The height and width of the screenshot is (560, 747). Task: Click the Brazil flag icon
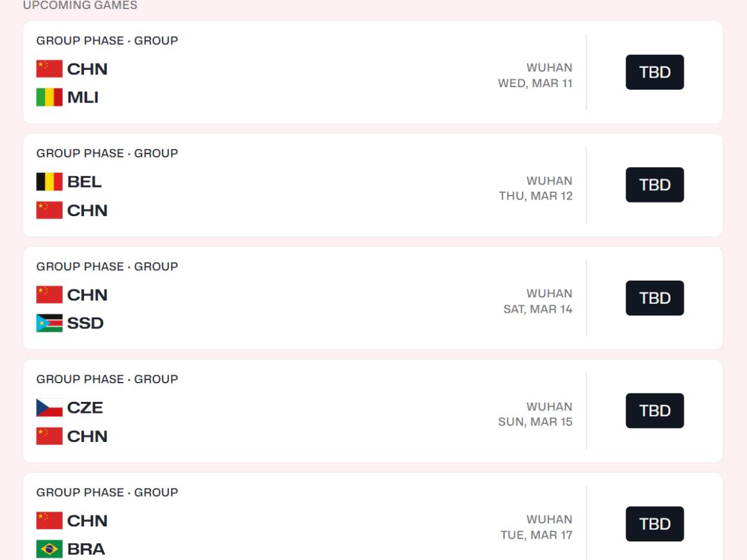pos(49,549)
